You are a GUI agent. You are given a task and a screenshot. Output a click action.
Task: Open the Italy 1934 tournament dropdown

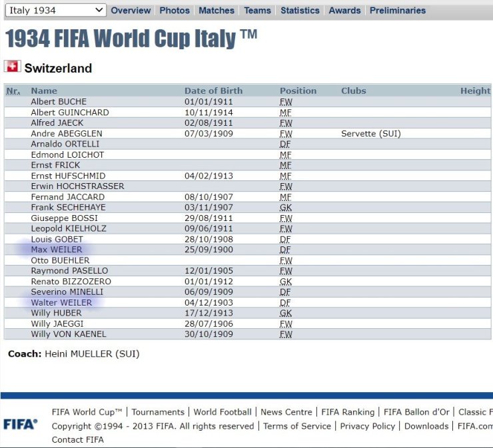tap(55, 10)
